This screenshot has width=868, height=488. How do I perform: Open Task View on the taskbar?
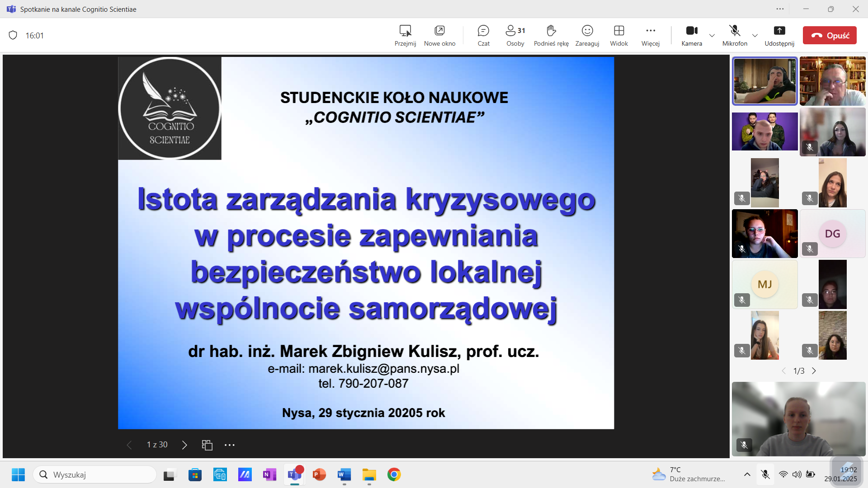[x=169, y=475]
